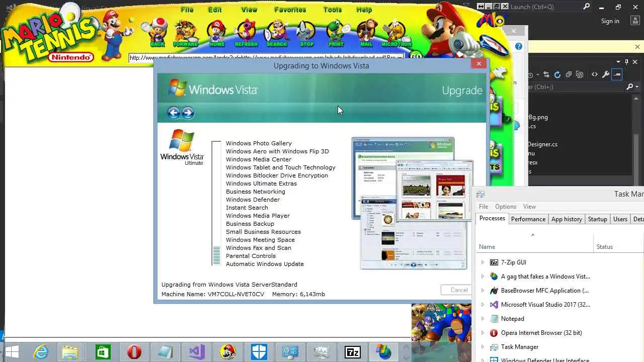Expand Microsoft Visual Studio 2017 process
644x362 pixels.
coord(482,305)
